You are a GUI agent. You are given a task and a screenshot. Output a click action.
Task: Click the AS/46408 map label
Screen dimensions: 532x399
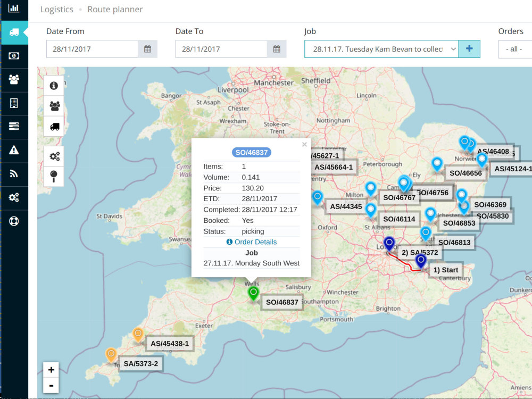[493, 151]
